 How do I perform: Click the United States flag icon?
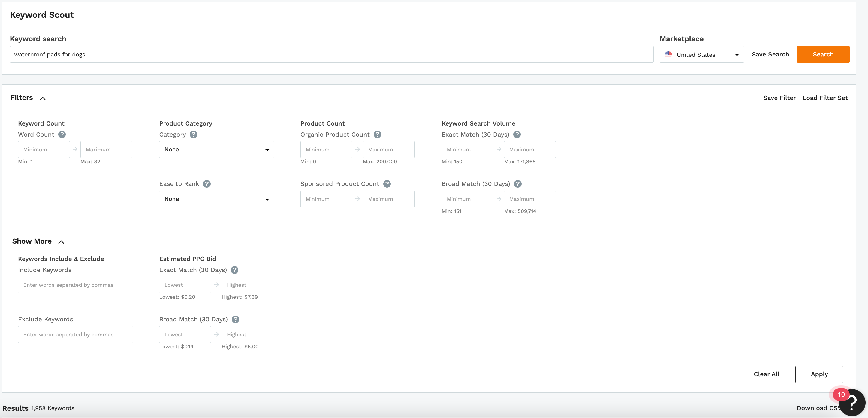[668, 55]
